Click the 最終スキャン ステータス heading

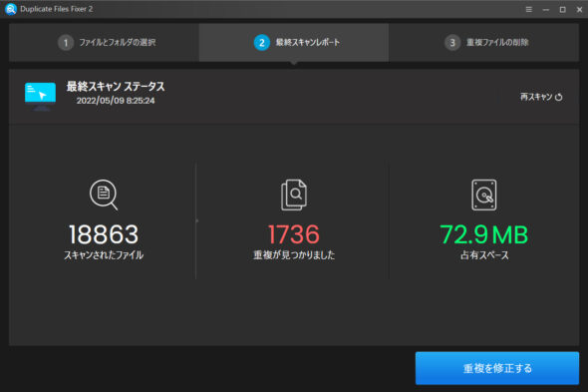tap(116, 87)
